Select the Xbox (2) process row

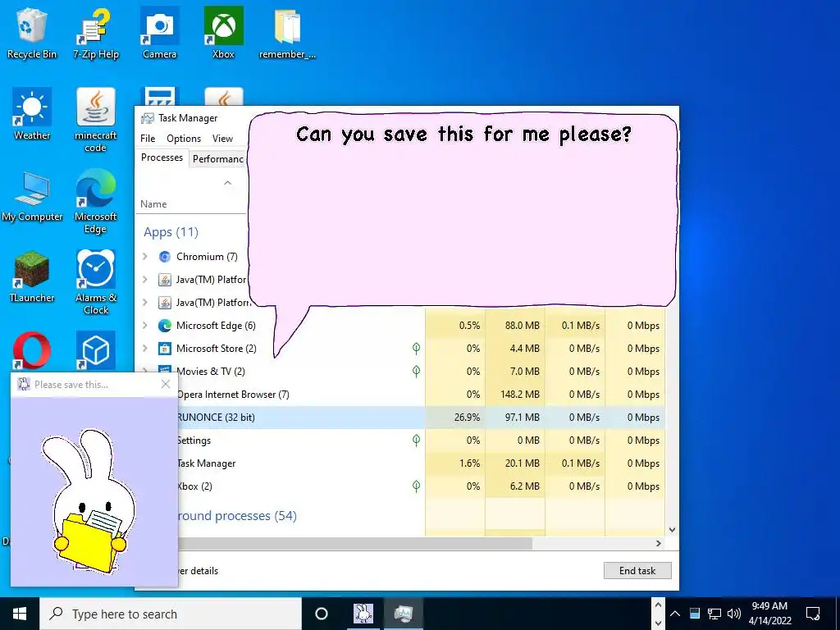pos(421,486)
